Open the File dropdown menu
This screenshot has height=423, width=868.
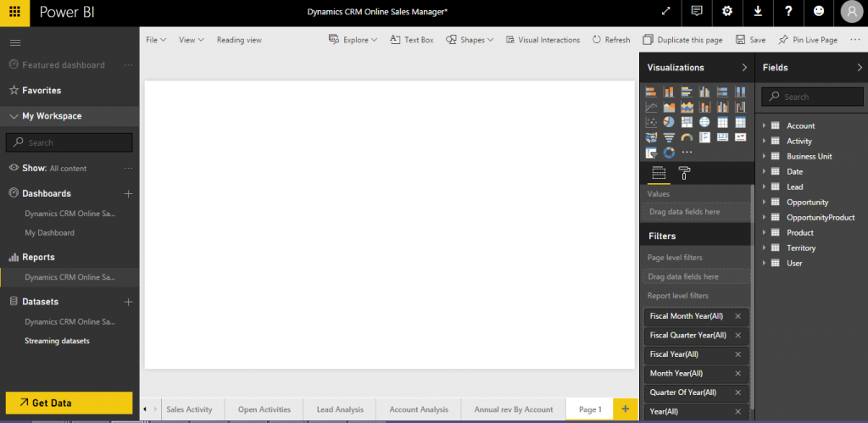pyautogui.click(x=156, y=40)
